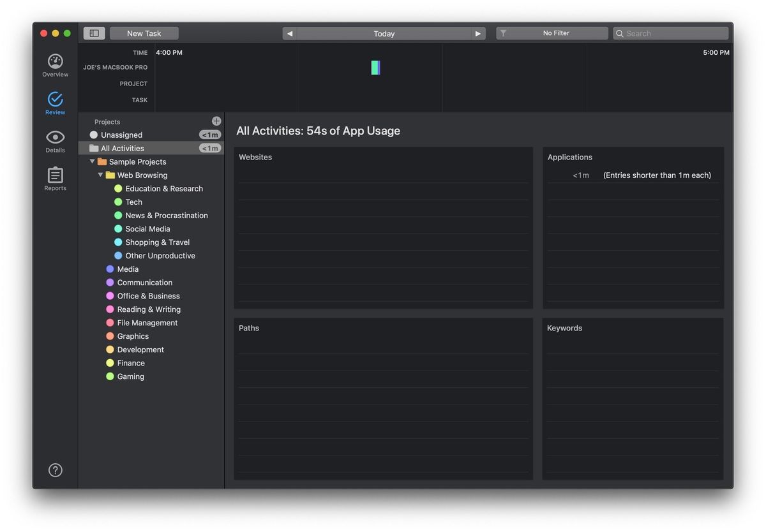
Task: Click the All Activities: 54s of App Usage heading
Action: (x=319, y=131)
